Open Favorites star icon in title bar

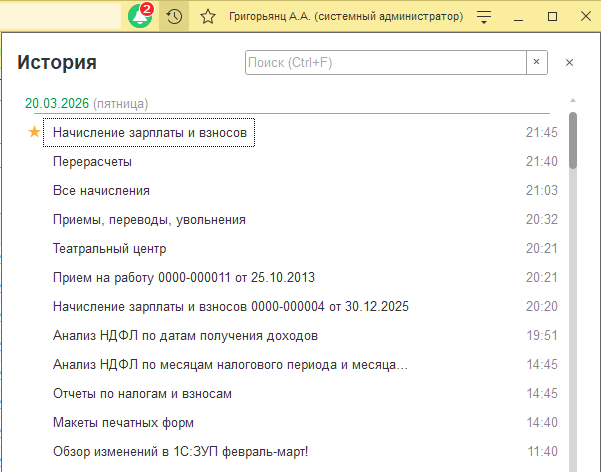208,16
